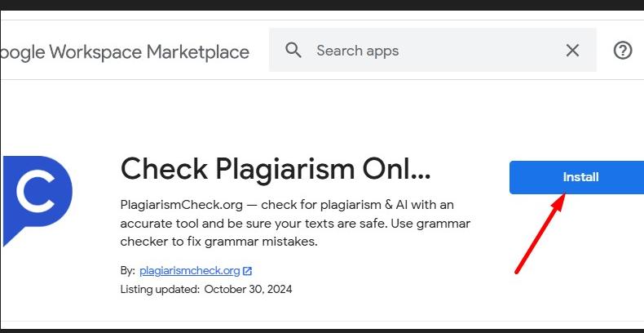The image size is (644, 333).
Task: Click the PlagiarismCheck.org app description paragraph
Action: (294, 223)
